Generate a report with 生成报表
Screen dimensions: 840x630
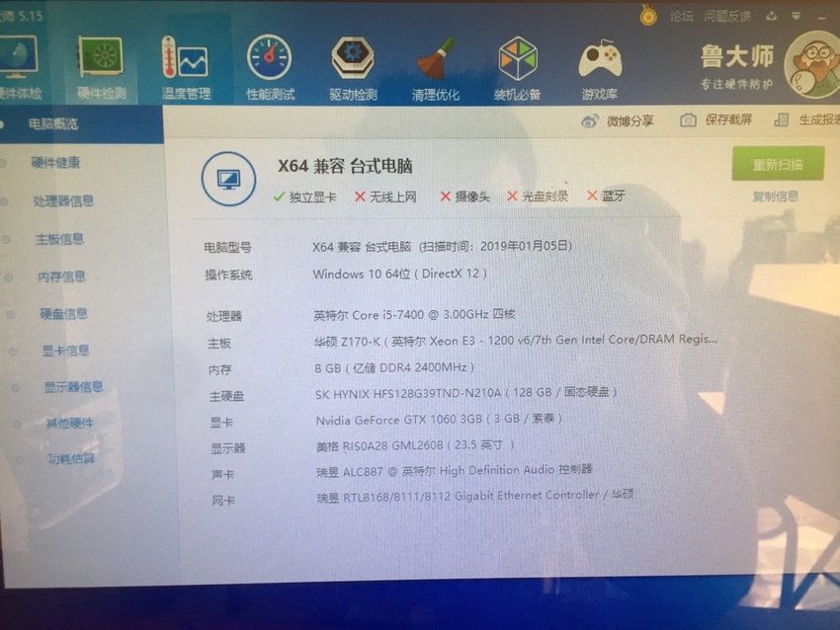pyautogui.click(x=807, y=119)
